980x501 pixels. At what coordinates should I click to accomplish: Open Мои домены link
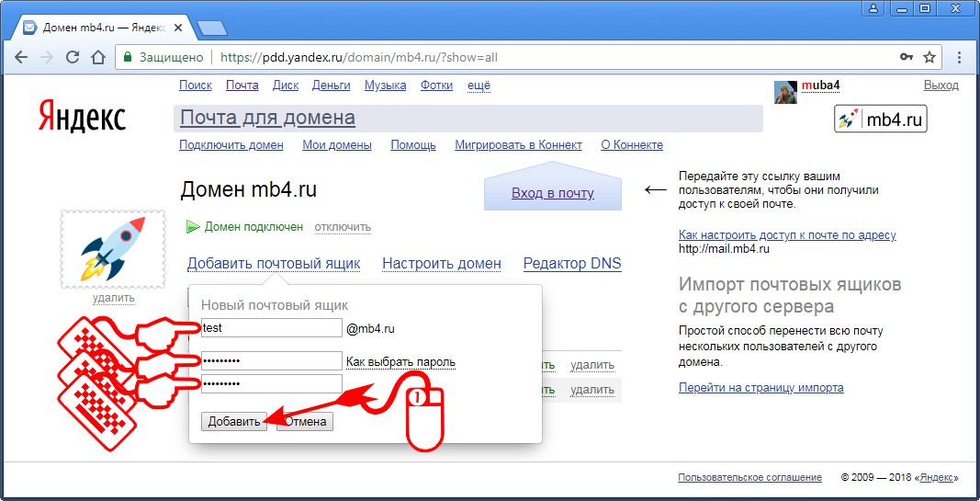pos(337,145)
